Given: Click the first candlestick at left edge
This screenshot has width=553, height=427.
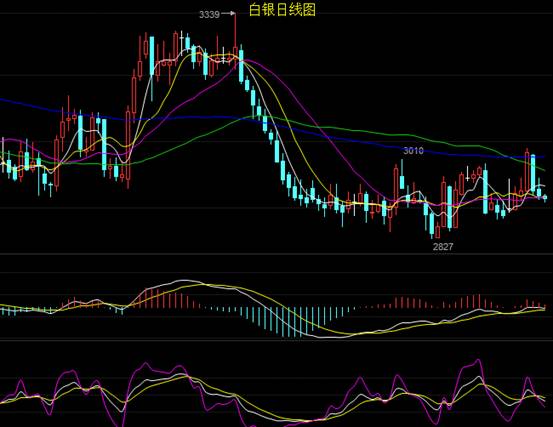Looking at the screenshot, I should (3, 154).
